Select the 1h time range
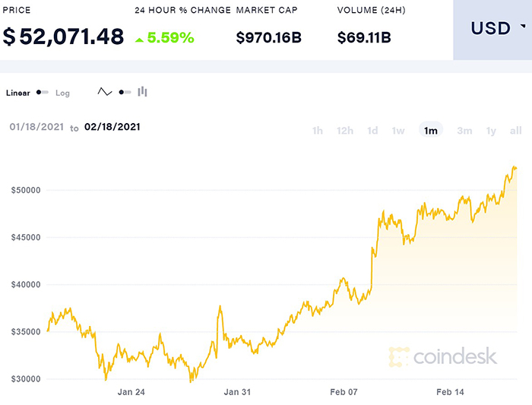 coord(318,131)
